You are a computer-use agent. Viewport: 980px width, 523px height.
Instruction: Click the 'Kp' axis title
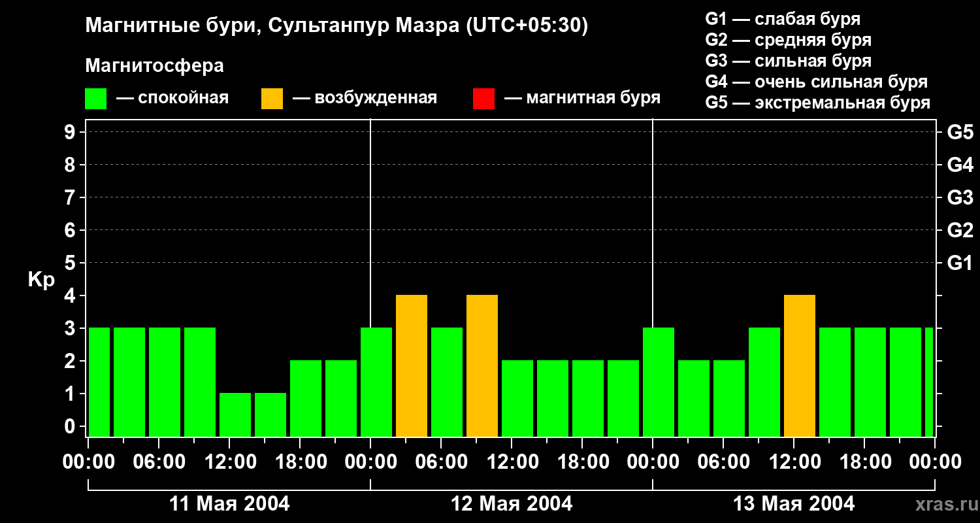41,280
